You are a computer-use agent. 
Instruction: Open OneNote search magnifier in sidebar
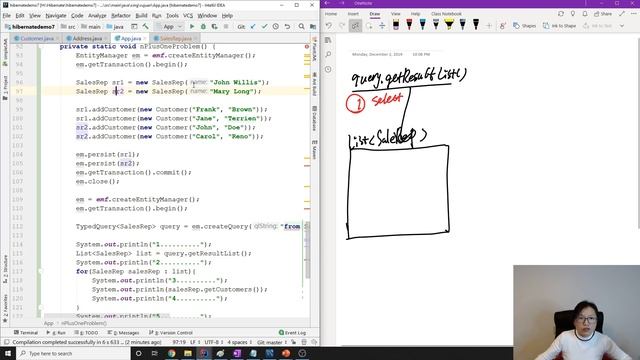(328, 54)
